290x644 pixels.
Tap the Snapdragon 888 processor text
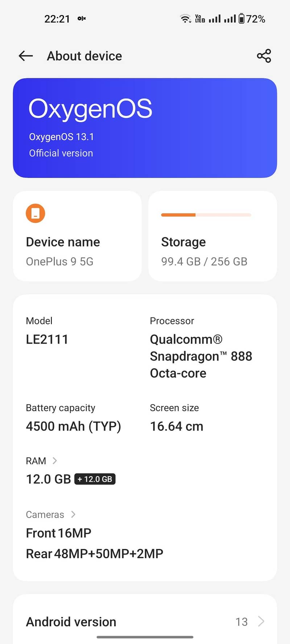(x=201, y=356)
